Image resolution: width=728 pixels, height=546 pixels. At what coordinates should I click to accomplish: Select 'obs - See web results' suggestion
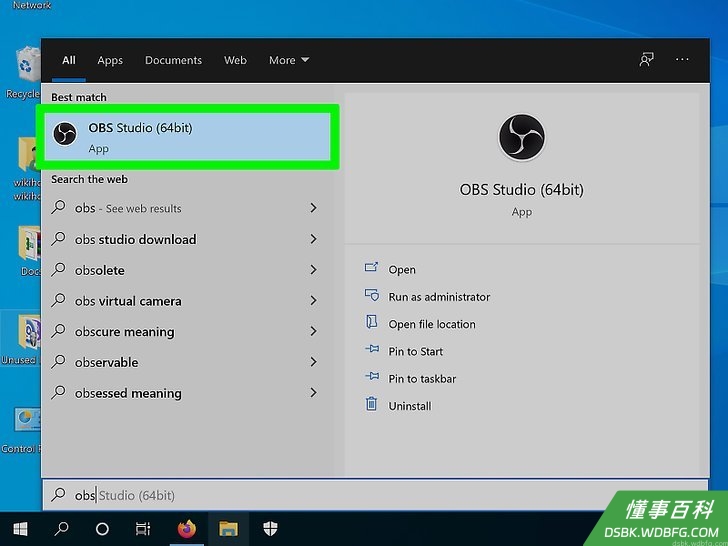point(188,208)
